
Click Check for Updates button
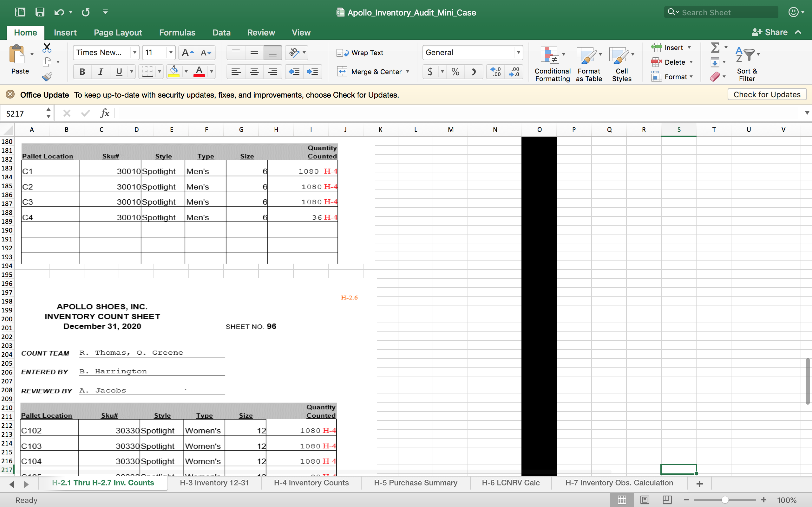[767, 94]
